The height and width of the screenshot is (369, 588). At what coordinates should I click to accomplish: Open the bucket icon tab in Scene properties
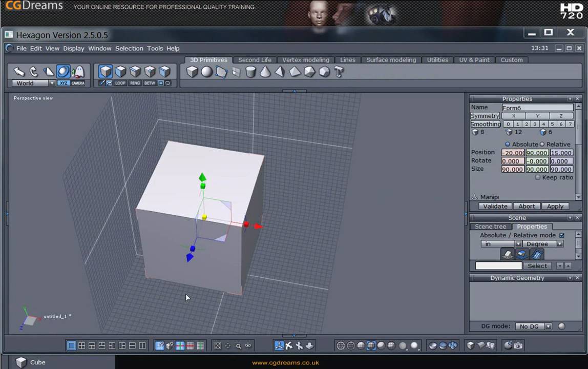[521, 255]
